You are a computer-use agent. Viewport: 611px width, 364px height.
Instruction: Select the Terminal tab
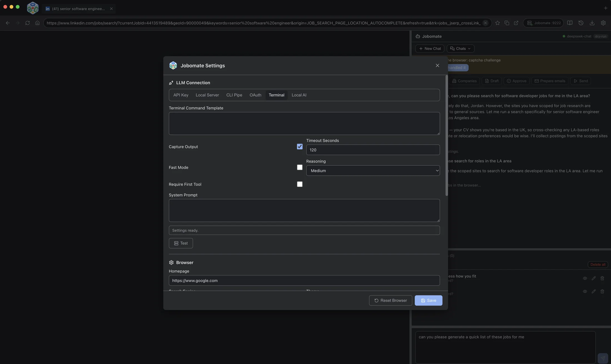click(276, 95)
